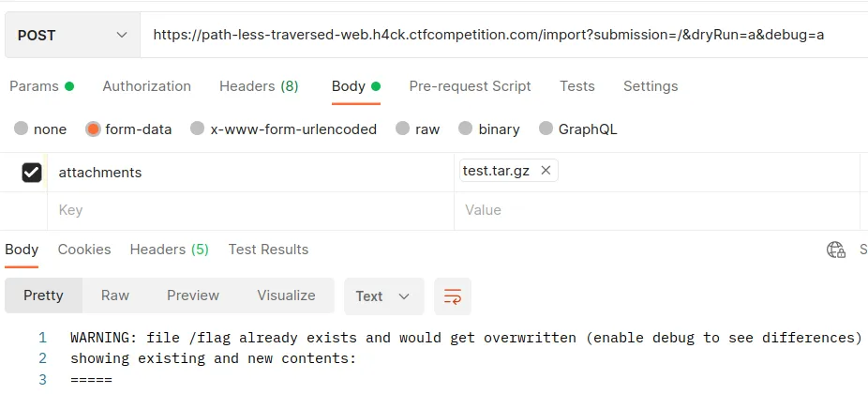Uncheck the attachments row checkbox

[x=32, y=173]
